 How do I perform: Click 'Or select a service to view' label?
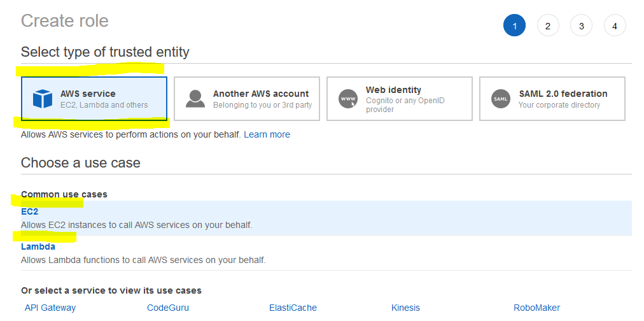pyautogui.click(x=111, y=290)
